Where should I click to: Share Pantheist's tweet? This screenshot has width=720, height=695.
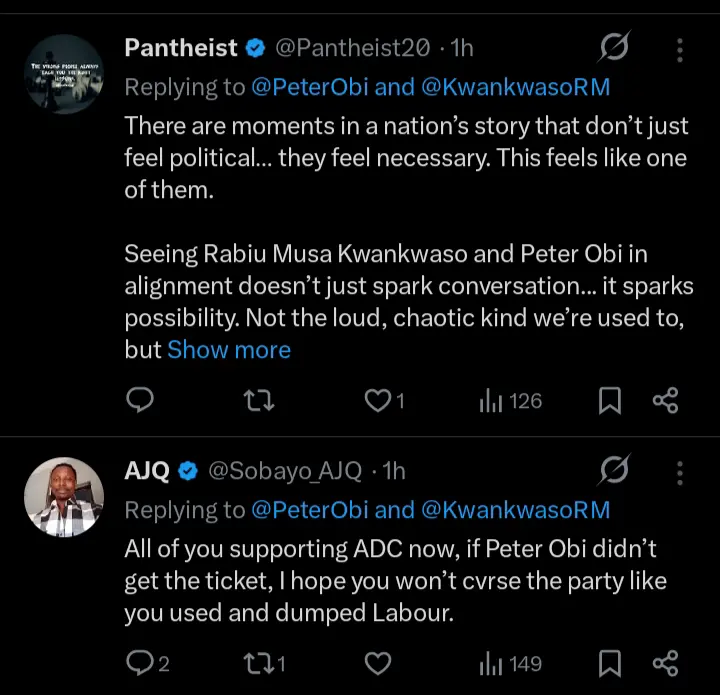tap(665, 401)
